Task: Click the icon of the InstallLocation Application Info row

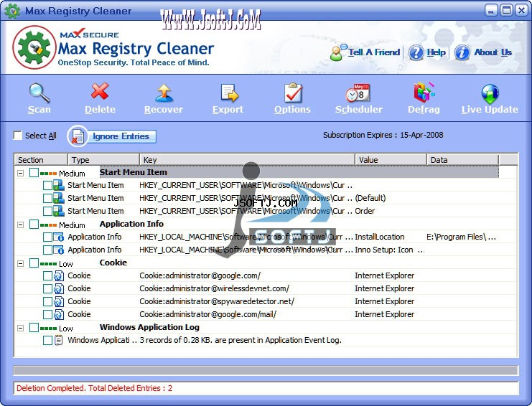Action: click(x=58, y=237)
